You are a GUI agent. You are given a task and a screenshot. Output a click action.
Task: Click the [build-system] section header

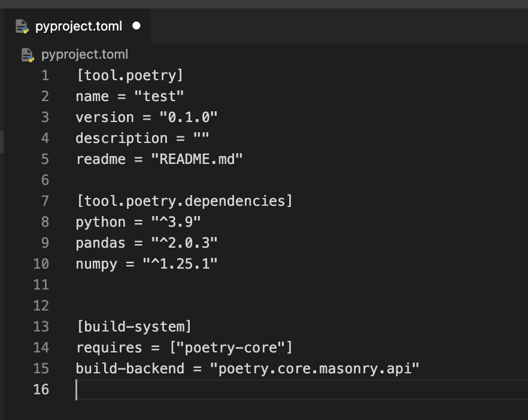(134, 327)
